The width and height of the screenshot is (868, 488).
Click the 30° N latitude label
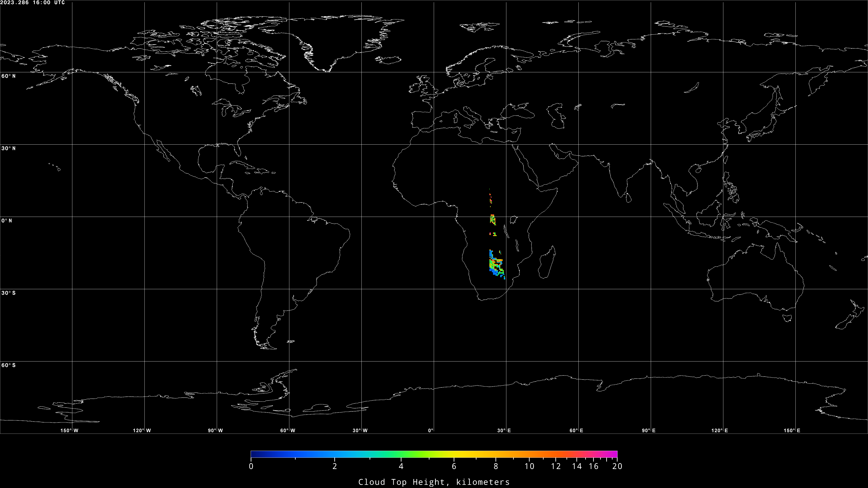click(8, 148)
